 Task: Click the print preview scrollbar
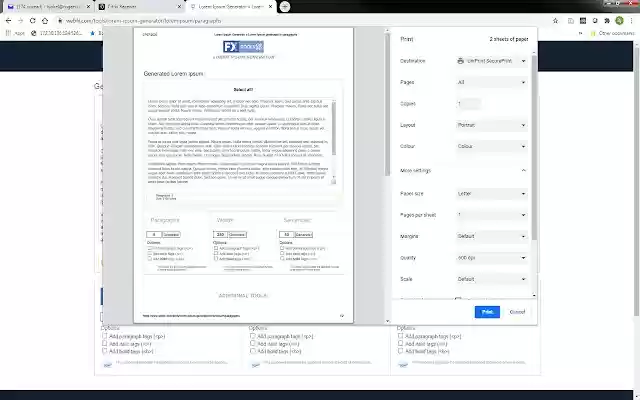[x=387, y=104]
